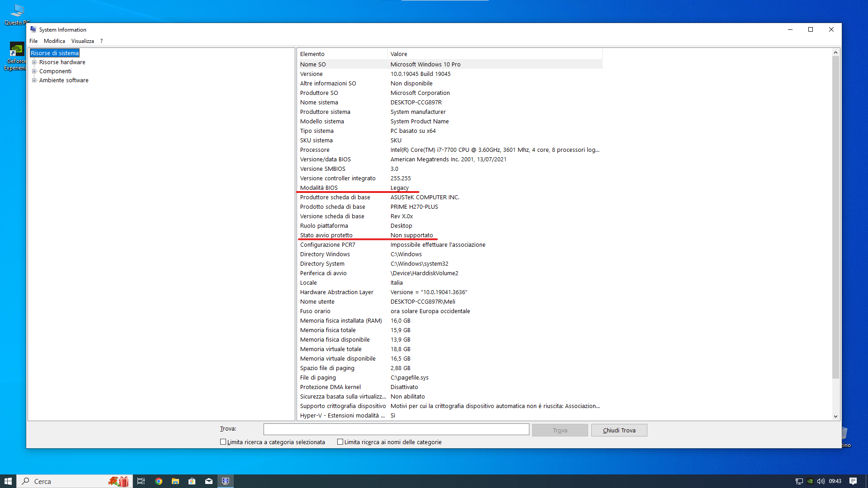Screen dimensions: 868x488
Task: Enable Limita ricerca a categoria selezionata
Action: coord(223,441)
